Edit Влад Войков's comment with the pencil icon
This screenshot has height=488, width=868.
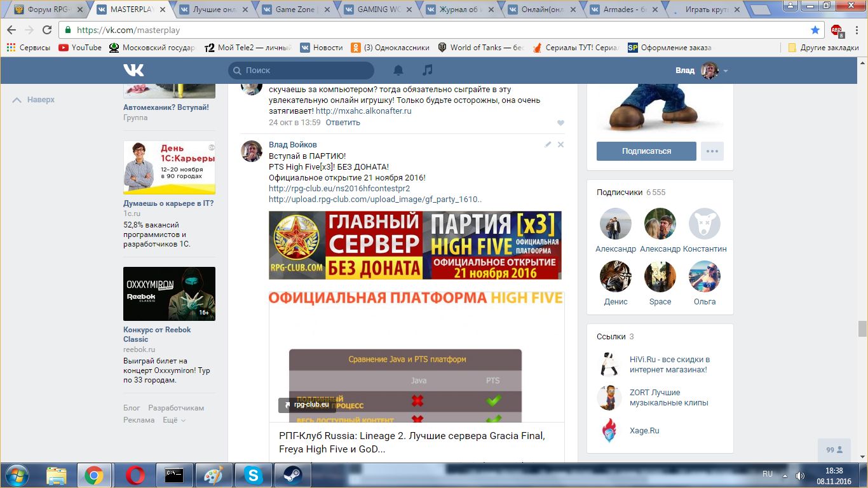tap(548, 144)
